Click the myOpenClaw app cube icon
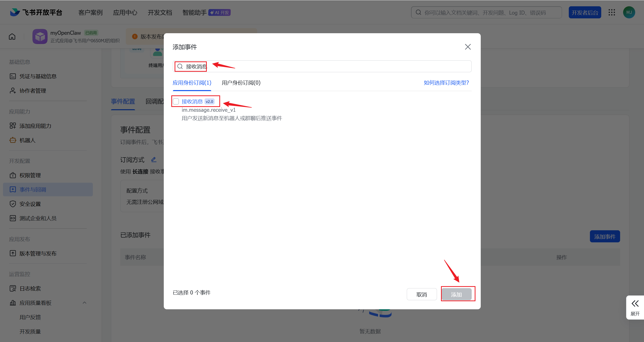The image size is (644, 342). click(40, 36)
